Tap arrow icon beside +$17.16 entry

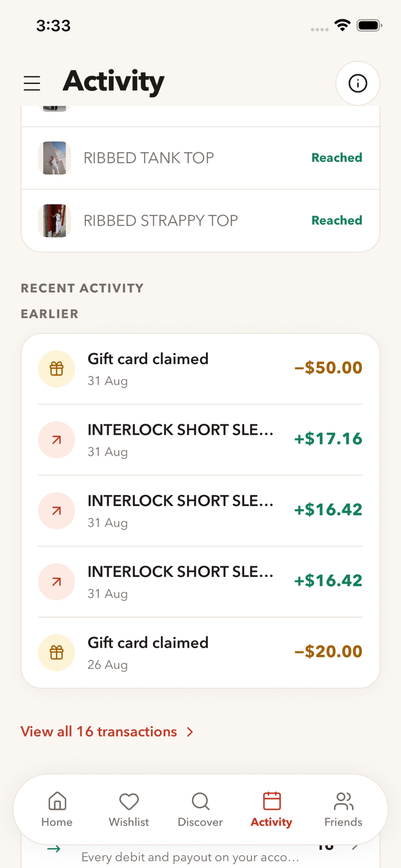pos(57,440)
